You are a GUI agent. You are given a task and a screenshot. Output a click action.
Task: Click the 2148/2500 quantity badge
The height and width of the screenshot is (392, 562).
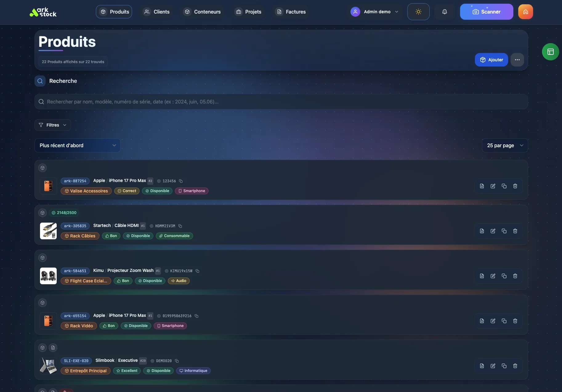64,213
